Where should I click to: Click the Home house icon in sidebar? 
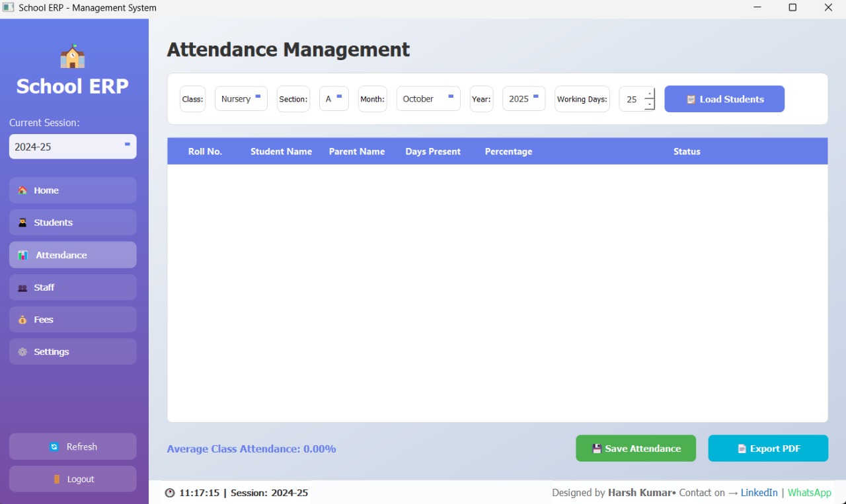[x=22, y=190]
